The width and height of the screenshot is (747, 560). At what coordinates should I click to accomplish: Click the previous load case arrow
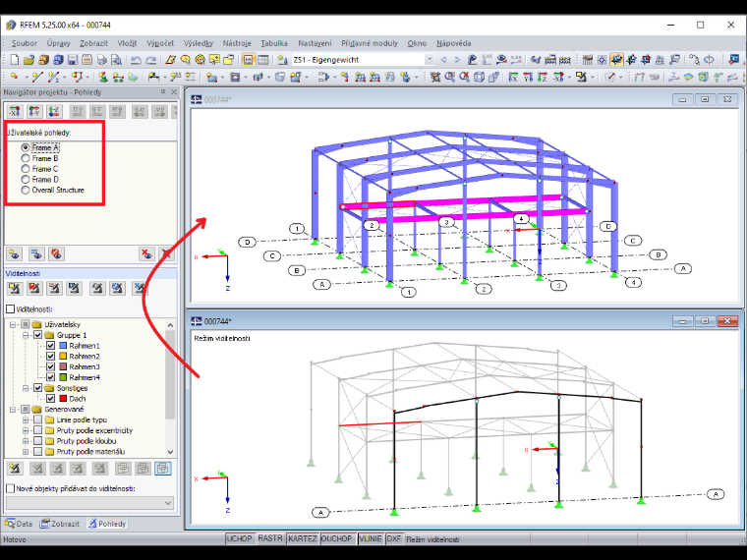point(443,60)
